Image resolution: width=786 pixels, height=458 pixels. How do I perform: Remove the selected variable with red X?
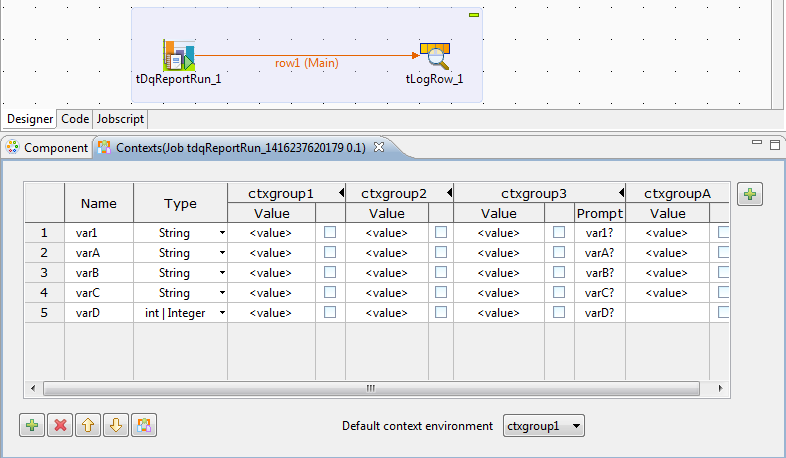(x=60, y=425)
